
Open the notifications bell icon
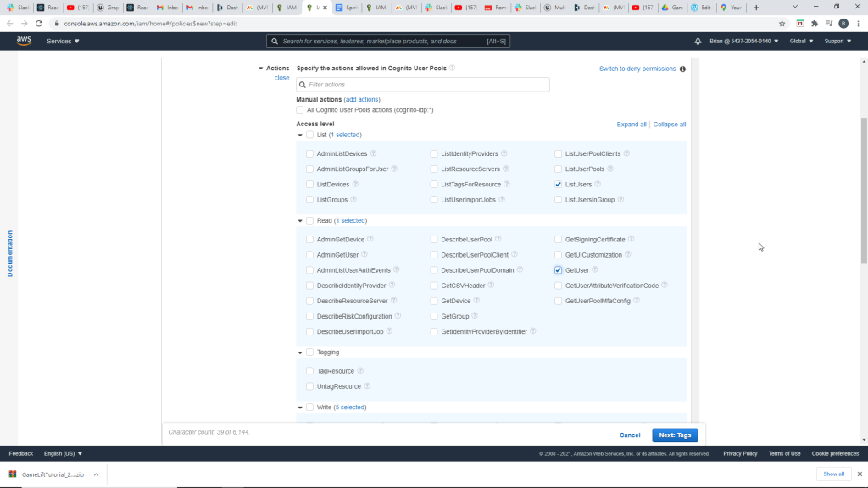point(698,41)
